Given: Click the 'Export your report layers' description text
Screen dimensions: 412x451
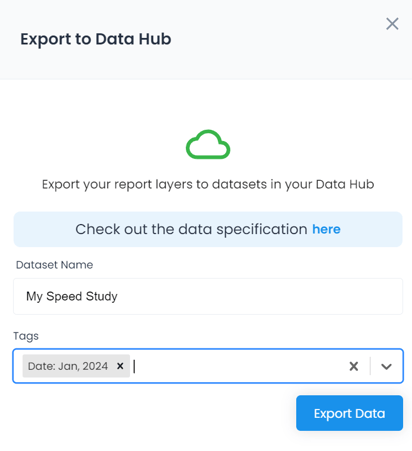Looking at the screenshot, I should click(208, 184).
